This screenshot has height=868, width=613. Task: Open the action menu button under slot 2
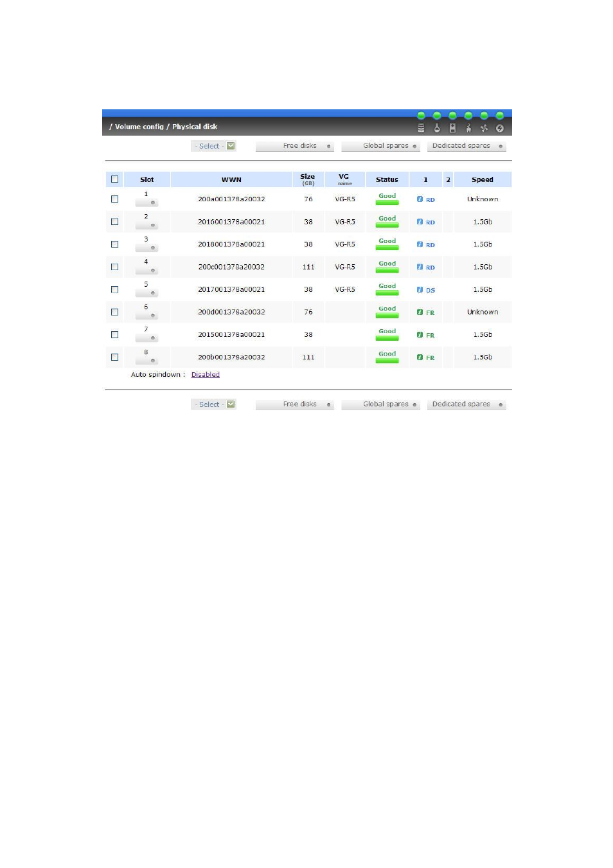pyautogui.click(x=147, y=225)
